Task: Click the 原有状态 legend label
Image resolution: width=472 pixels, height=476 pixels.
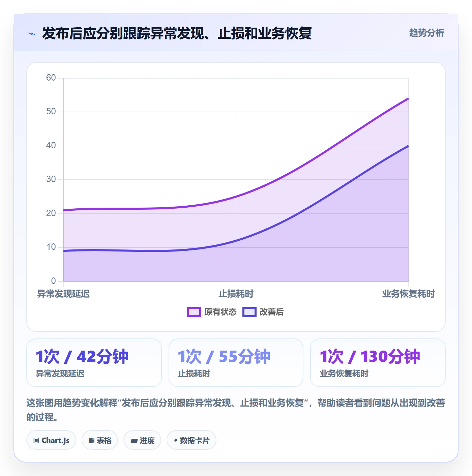Action: click(x=220, y=312)
